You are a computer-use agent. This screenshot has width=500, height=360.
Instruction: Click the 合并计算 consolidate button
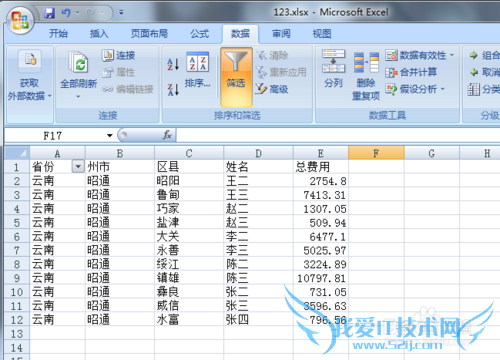tap(411, 72)
